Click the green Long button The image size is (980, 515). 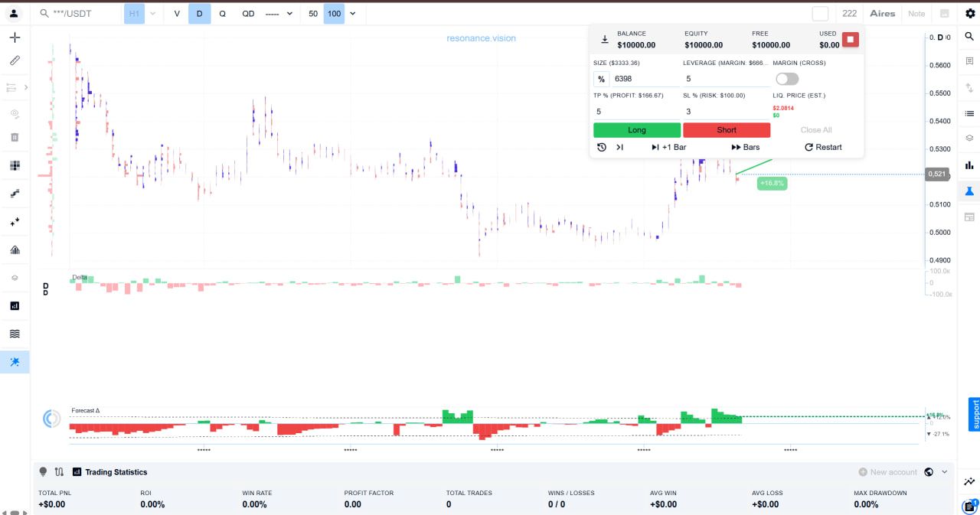637,130
